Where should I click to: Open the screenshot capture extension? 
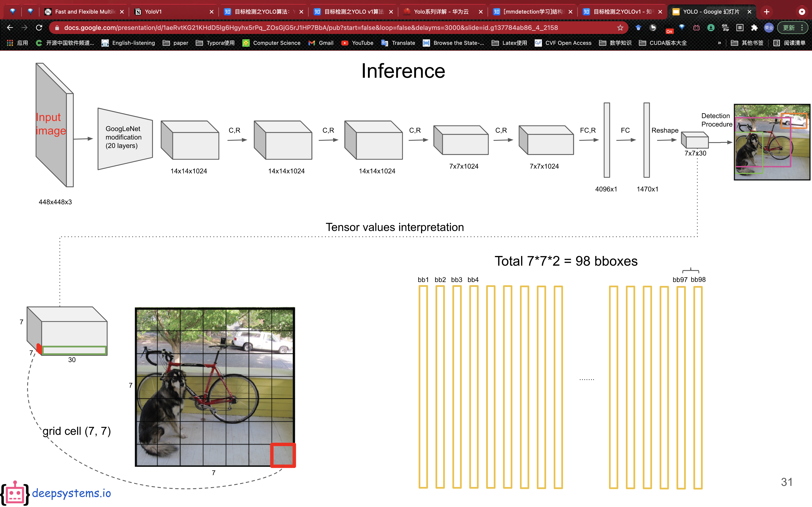pyautogui.click(x=740, y=27)
